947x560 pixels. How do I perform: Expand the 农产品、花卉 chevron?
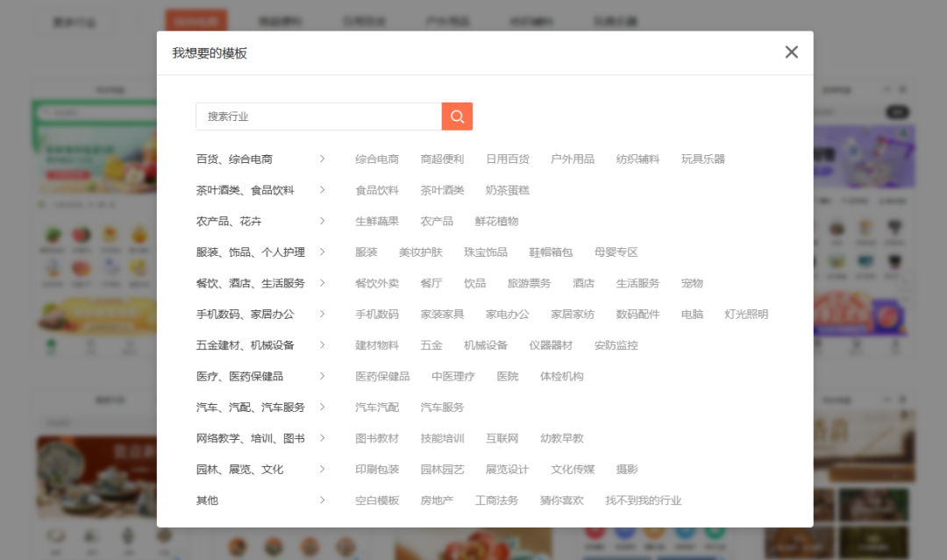323,221
